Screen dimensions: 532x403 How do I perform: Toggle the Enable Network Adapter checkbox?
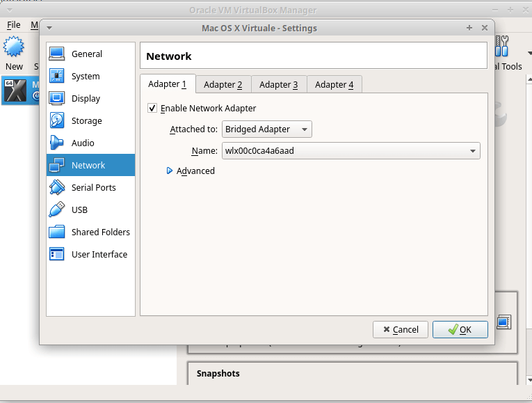point(152,109)
